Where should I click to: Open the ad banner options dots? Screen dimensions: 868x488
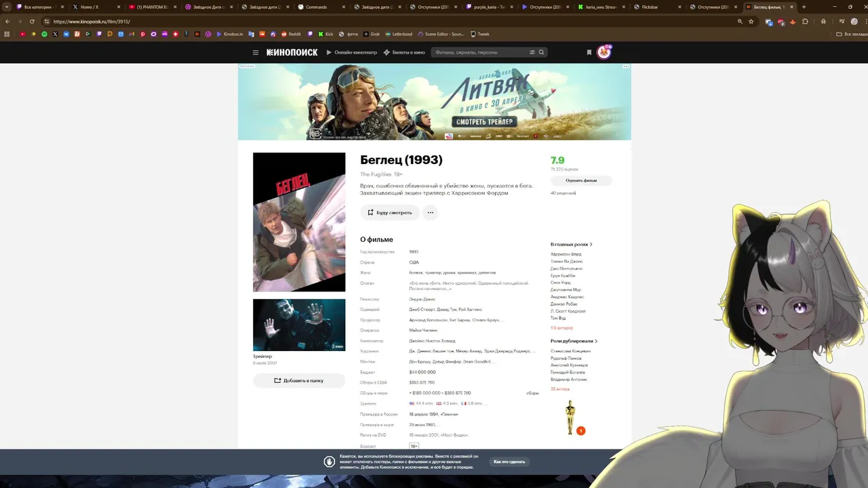pos(626,66)
